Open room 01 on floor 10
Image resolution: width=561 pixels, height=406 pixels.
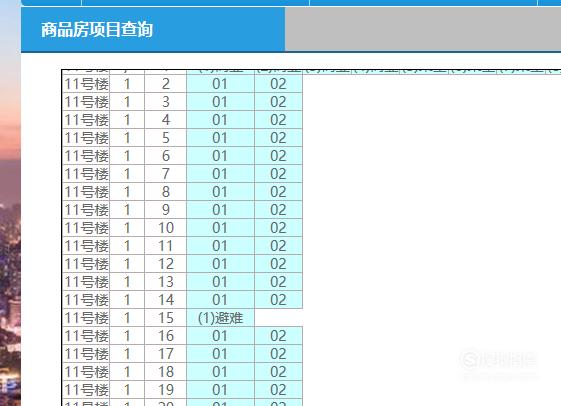(220, 228)
